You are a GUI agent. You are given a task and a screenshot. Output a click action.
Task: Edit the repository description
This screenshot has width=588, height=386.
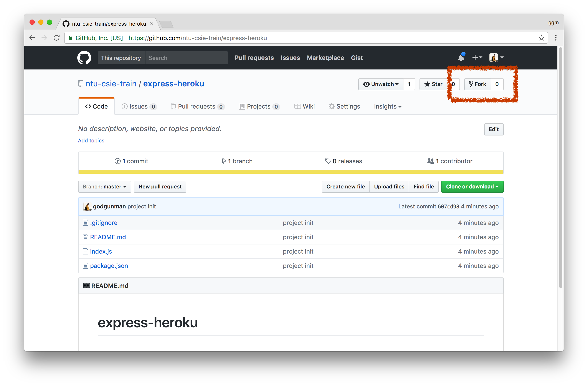[493, 129]
